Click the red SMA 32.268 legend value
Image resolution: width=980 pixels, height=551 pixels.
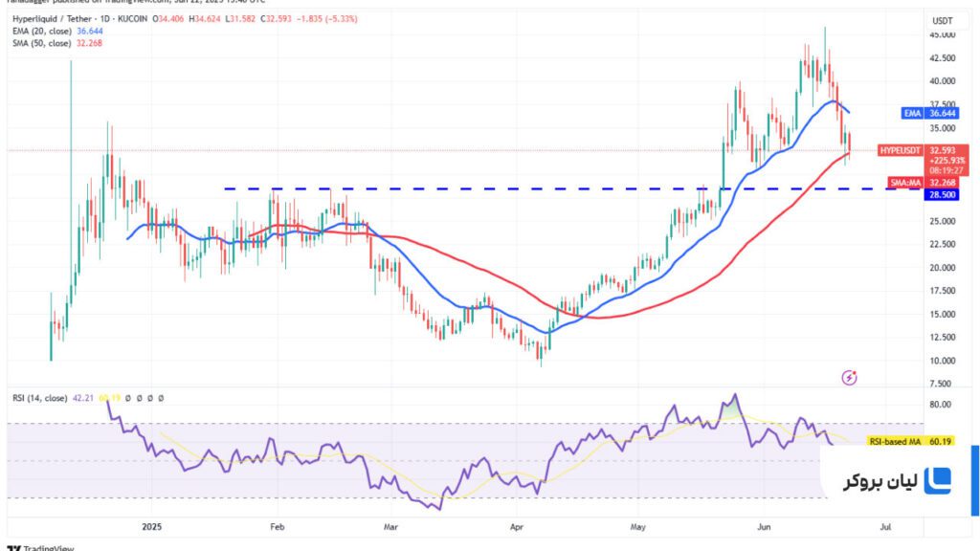pos(89,43)
